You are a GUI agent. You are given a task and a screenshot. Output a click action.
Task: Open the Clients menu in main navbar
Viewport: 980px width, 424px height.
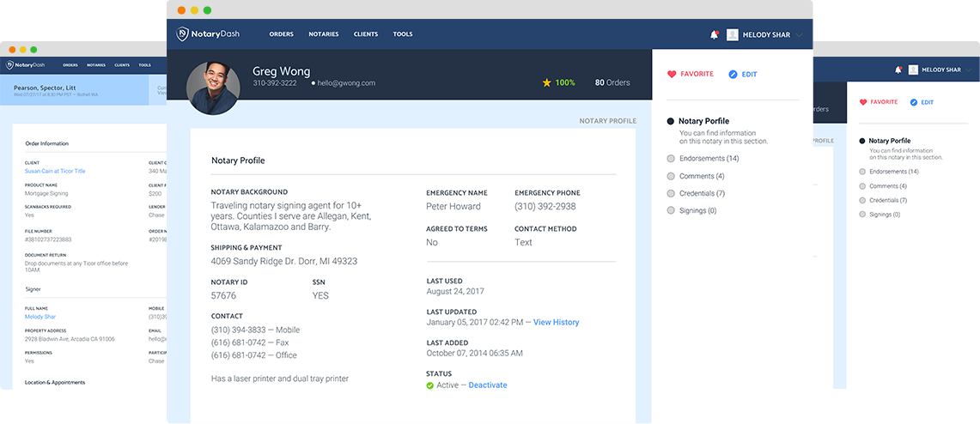pyautogui.click(x=366, y=34)
